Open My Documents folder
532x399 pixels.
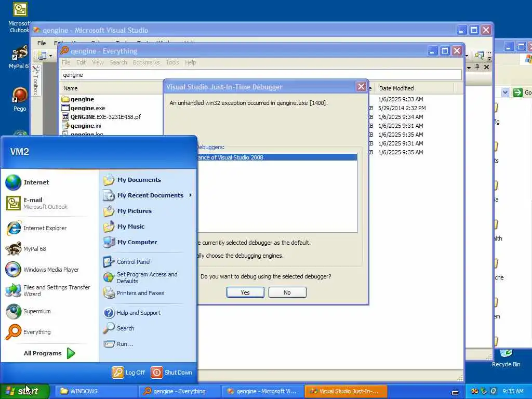click(x=132, y=180)
